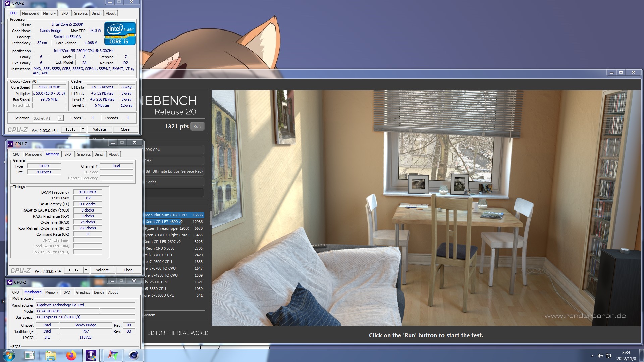This screenshot has width=644, height=362.
Task: Click the Mainboard CPU-Z window title icon
Action: [10, 282]
